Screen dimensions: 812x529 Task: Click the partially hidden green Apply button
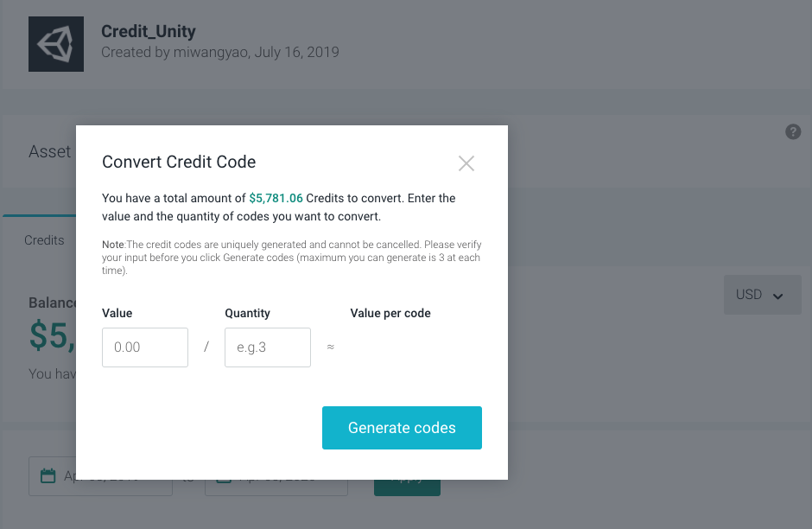[407, 488]
